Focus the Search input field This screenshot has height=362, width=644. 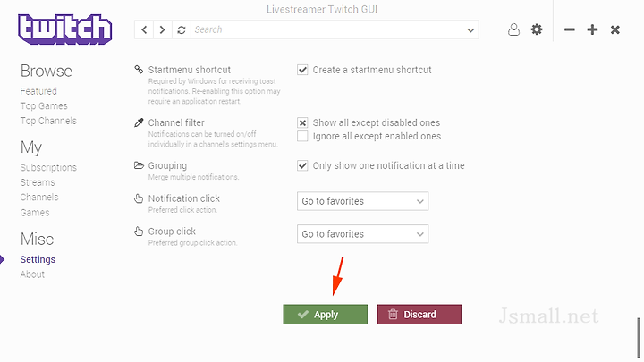pyautogui.click(x=326, y=29)
